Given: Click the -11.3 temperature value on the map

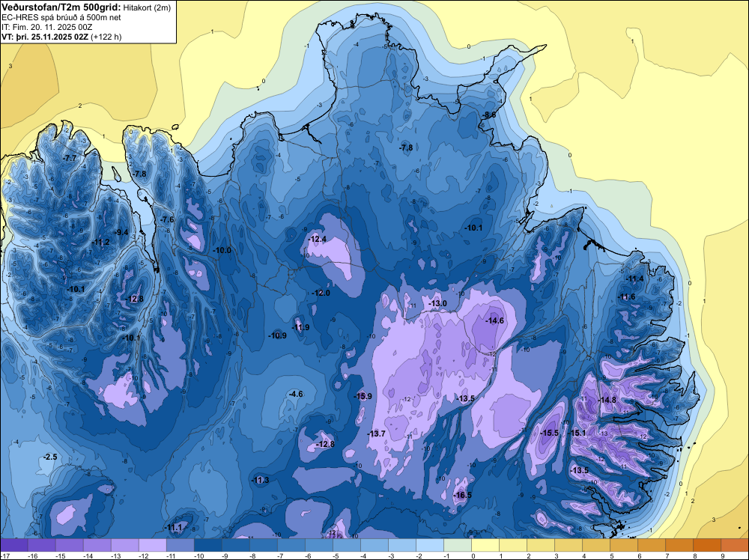Looking at the screenshot, I should pyautogui.click(x=261, y=480).
